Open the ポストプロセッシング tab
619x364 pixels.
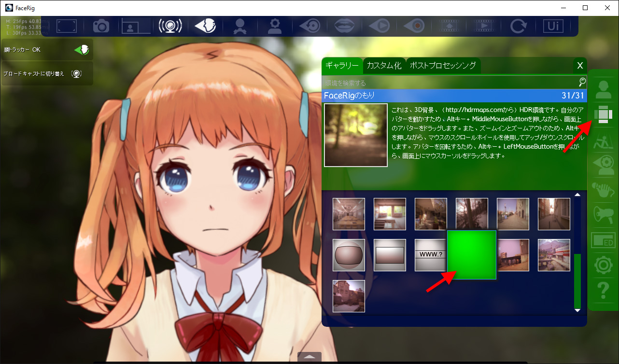click(x=443, y=66)
